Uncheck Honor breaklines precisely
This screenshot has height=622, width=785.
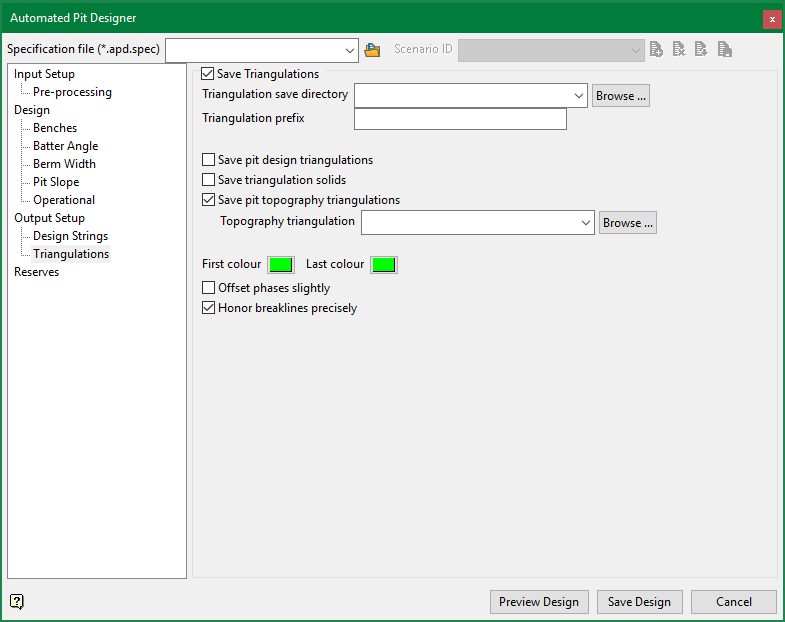pyautogui.click(x=209, y=308)
